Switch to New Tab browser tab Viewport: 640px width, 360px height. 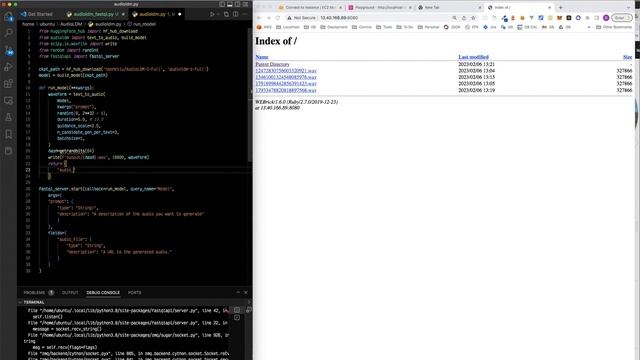click(x=449, y=7)
